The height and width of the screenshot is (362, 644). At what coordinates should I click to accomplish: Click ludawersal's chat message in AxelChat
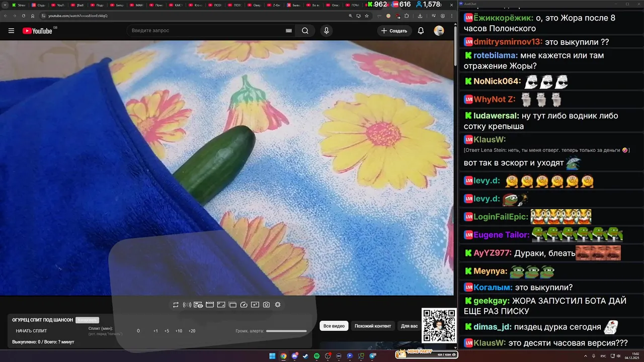(552, 121)
